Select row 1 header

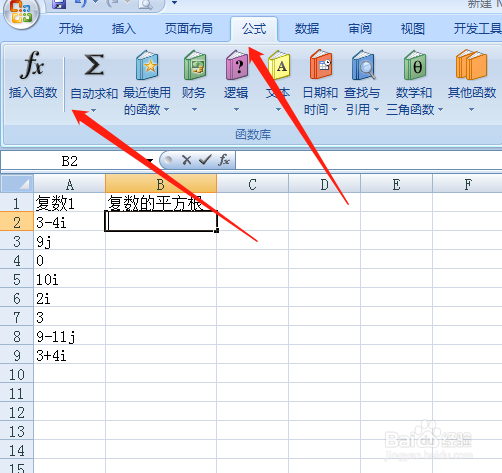tap(17, 203)
